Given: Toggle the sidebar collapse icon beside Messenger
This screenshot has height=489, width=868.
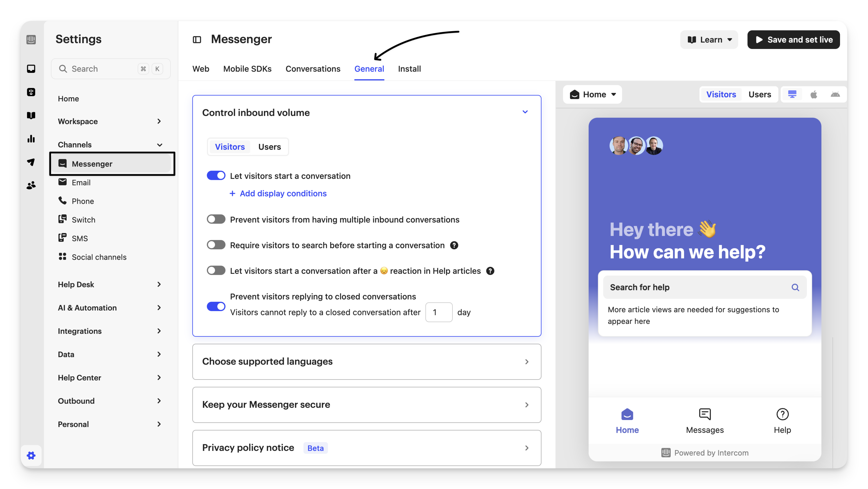Looking at the screenshot, I should [x=197, y=40].
